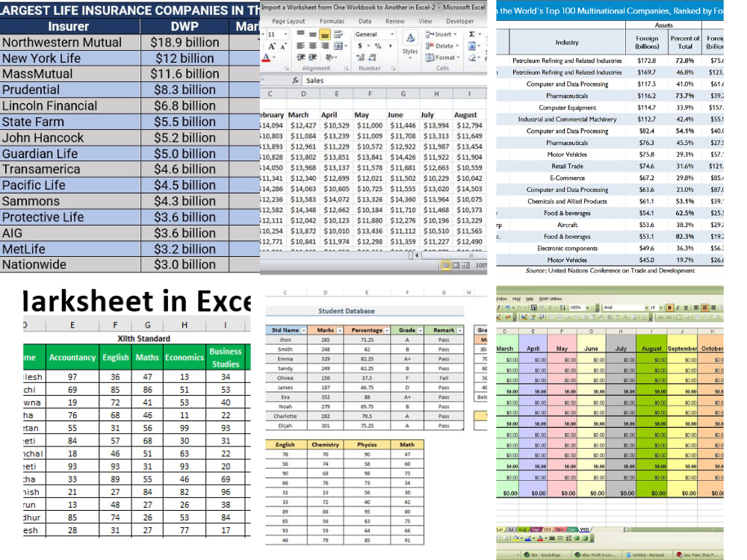Viewport: 747px width, 560px height.
Task: Open Page Layout ribbon tab
Action: (x=288, y=22)
